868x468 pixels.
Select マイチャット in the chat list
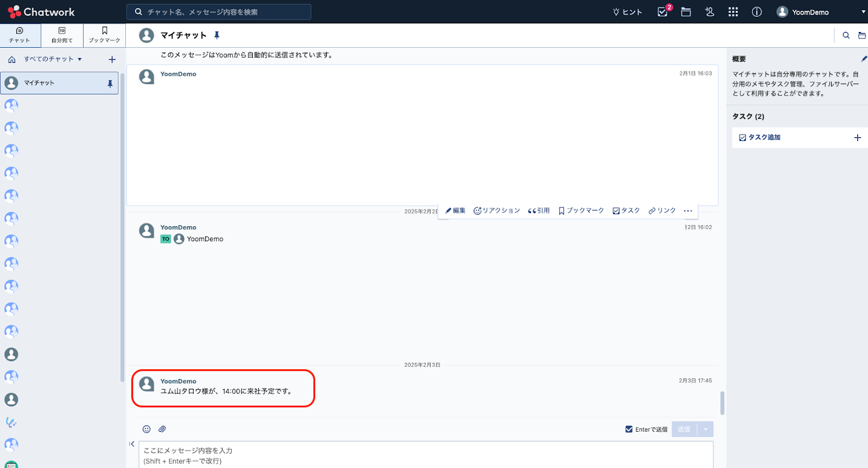click(59, 83)
